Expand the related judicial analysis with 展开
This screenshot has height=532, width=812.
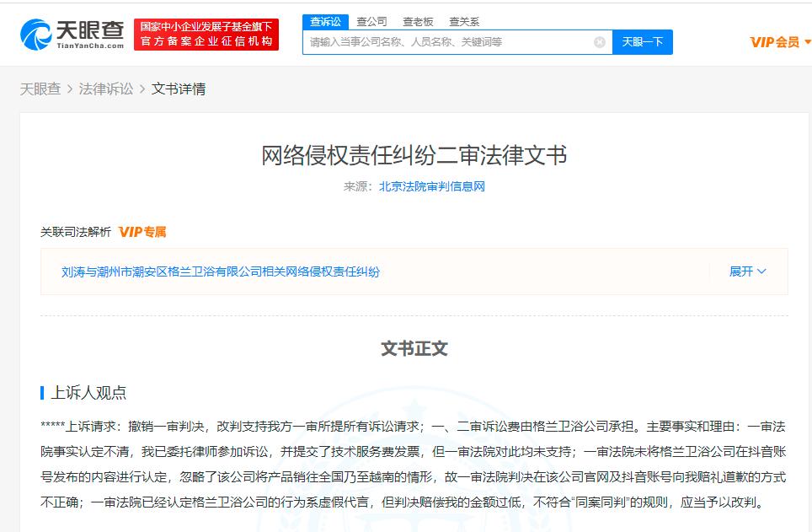coord(747,271)
